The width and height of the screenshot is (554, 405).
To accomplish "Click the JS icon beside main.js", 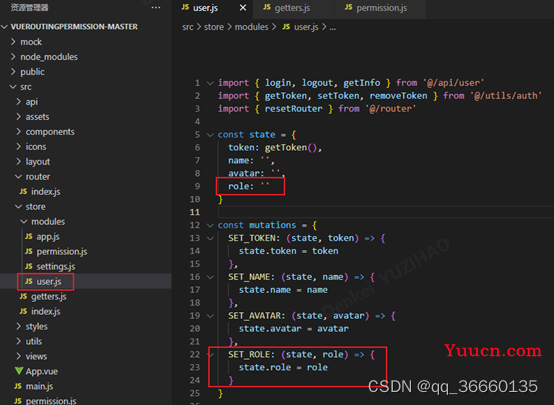I will [x=18, y=386].
